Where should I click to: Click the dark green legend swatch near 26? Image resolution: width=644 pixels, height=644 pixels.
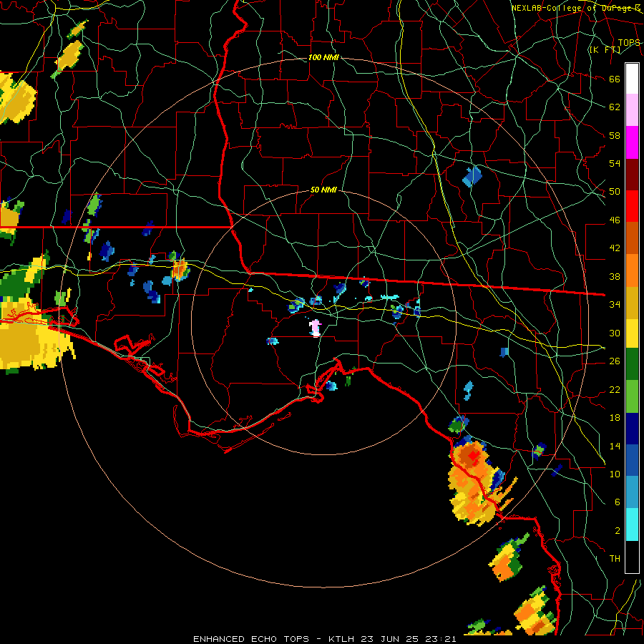[x=632, y=364]
